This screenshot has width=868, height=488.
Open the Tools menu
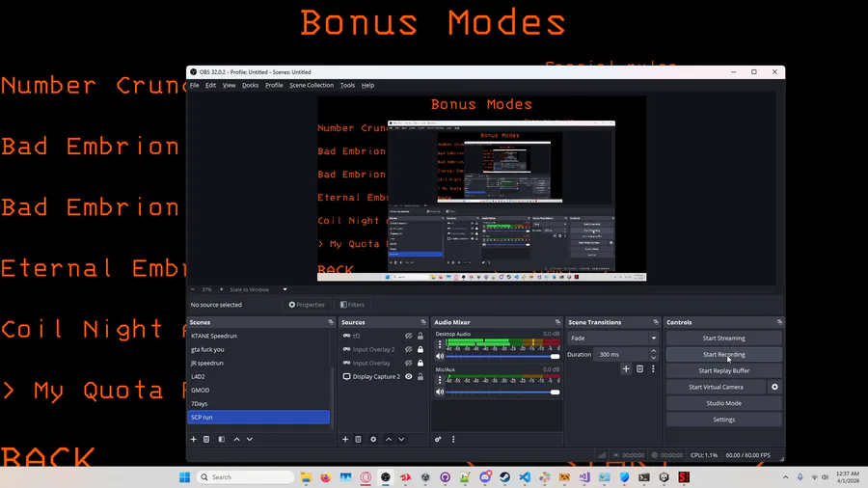(347, 85)
